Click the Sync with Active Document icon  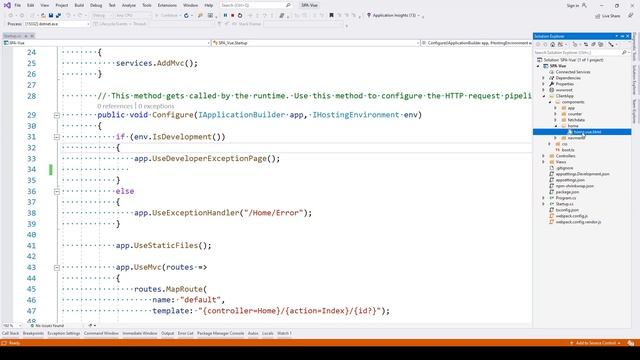click(586, 44)
